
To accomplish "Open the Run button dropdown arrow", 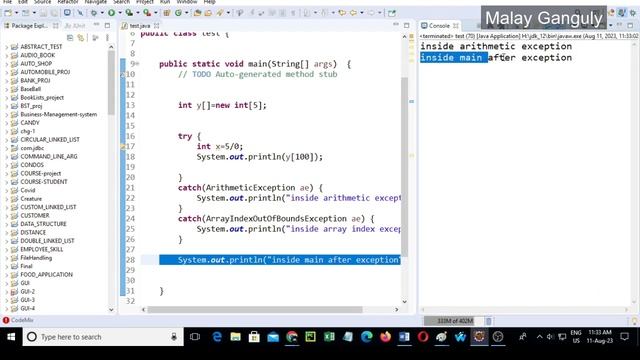I will [x=120, y=13].
